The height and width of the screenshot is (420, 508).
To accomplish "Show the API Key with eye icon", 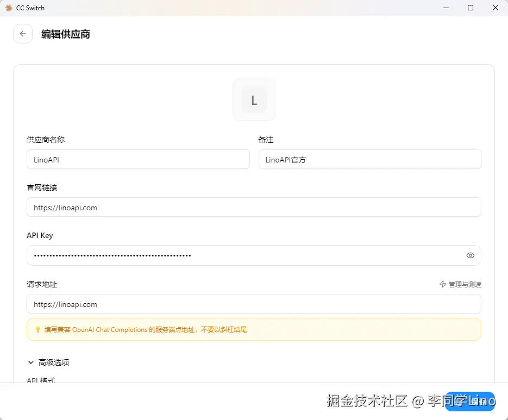I will (x=471, y=255).
